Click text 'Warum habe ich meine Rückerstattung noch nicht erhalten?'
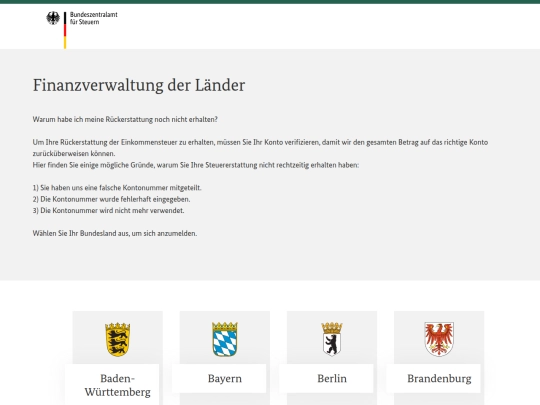The height and width of the screenshot is (405, 540). (x=125, y=120)
